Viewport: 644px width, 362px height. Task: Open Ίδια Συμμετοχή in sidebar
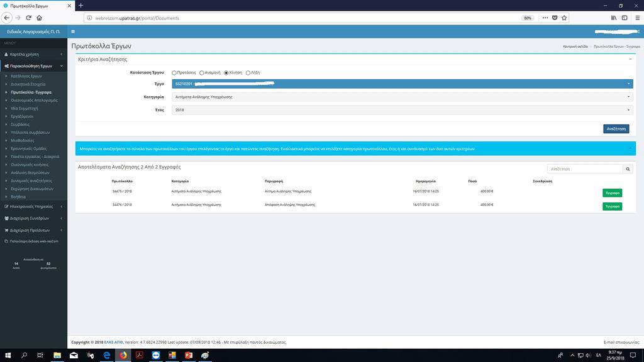coord(25,108)
